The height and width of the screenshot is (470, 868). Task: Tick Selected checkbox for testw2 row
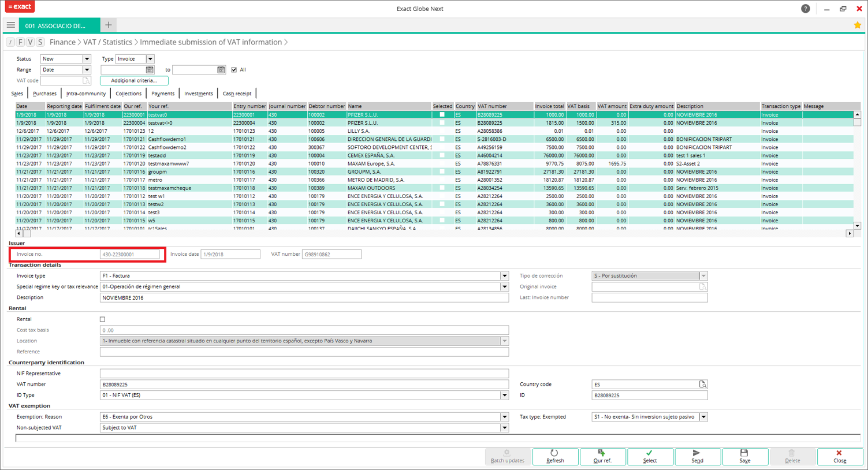442,204
